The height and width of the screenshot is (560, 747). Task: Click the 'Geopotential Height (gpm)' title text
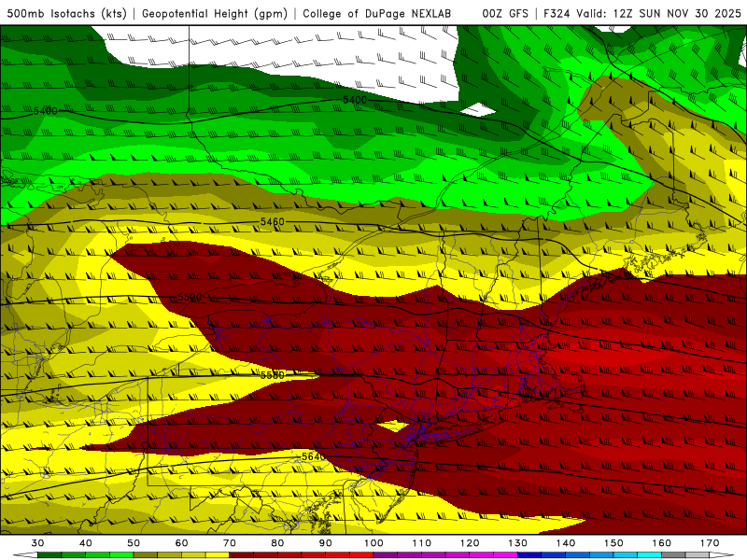tap(215, 13)
